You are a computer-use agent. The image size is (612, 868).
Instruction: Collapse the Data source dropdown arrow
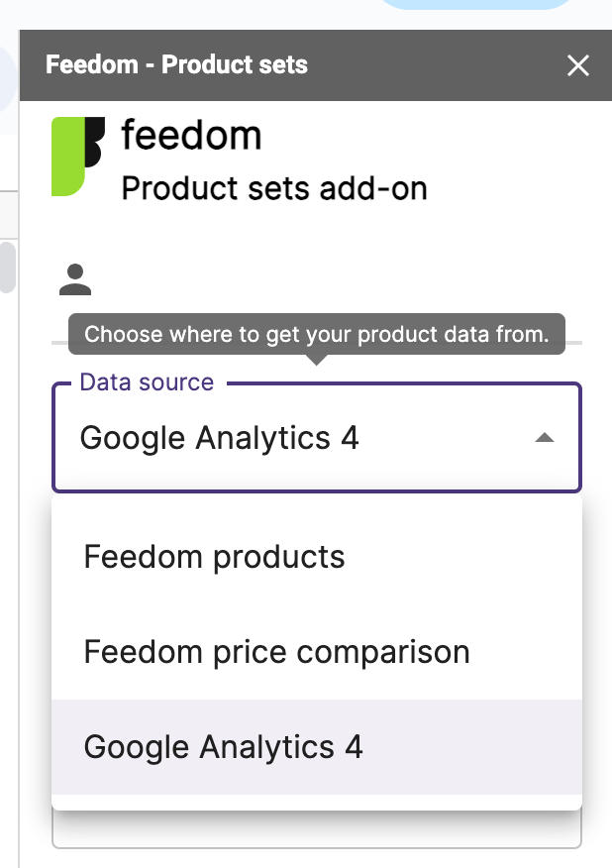pyautogui.click(x=545, y=438)
